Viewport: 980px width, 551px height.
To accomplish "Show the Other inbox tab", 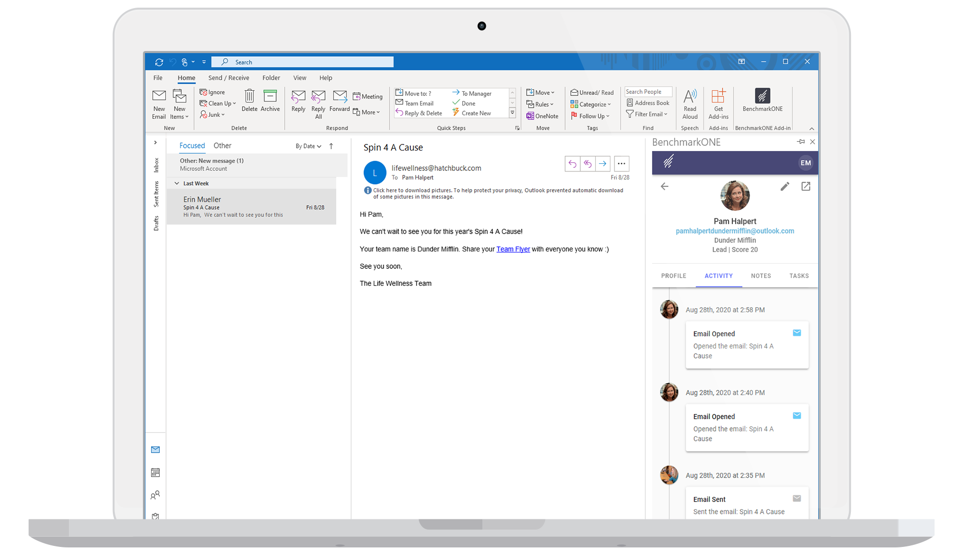I will tap(223, 146).
